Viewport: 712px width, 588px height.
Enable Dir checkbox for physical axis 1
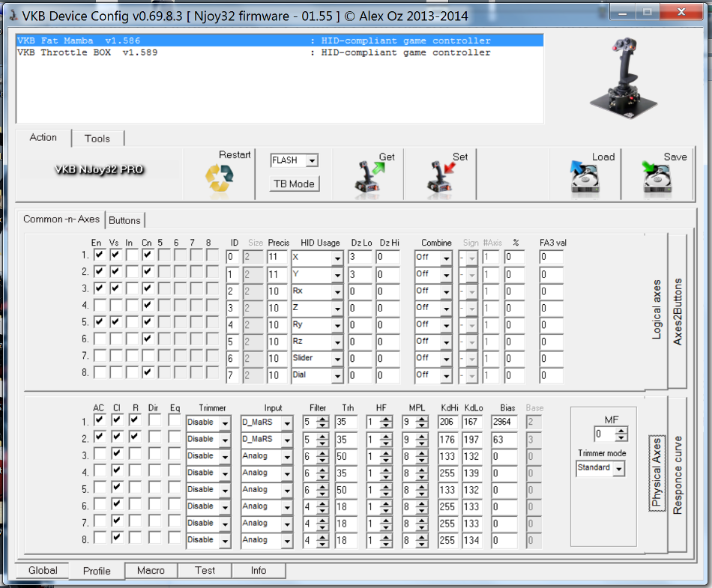tap(154, 420)
